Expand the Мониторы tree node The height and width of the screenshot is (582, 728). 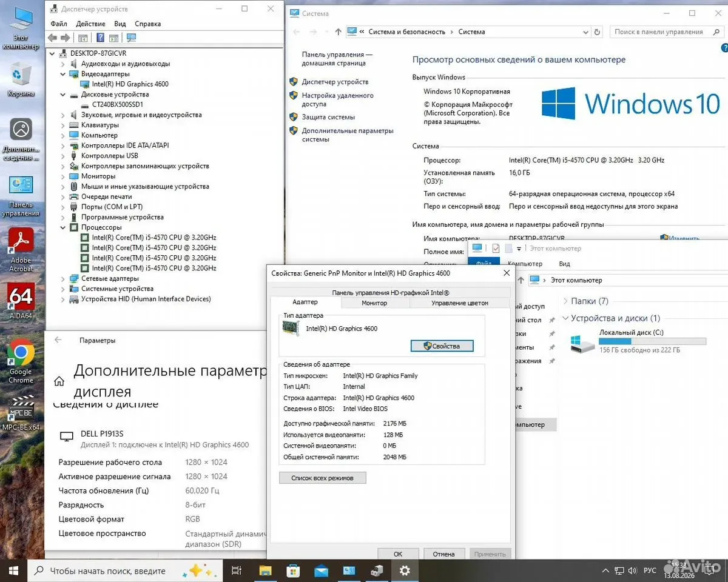(x=62, y=176)
